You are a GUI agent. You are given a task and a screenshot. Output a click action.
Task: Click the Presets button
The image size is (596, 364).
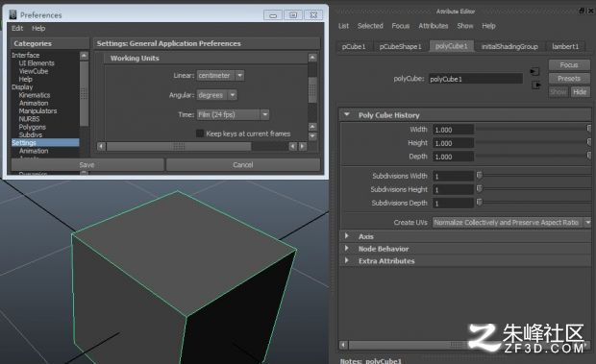569,79
